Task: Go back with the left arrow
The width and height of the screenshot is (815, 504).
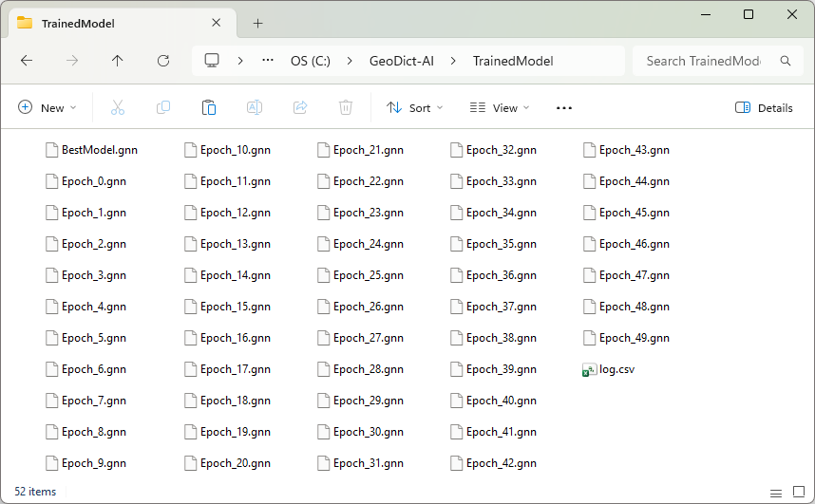Action: pos(27,61)
